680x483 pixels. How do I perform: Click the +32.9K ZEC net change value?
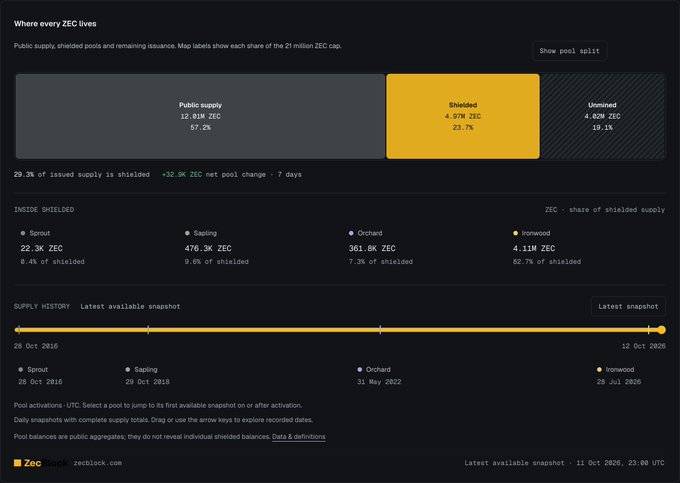point(182,174)
